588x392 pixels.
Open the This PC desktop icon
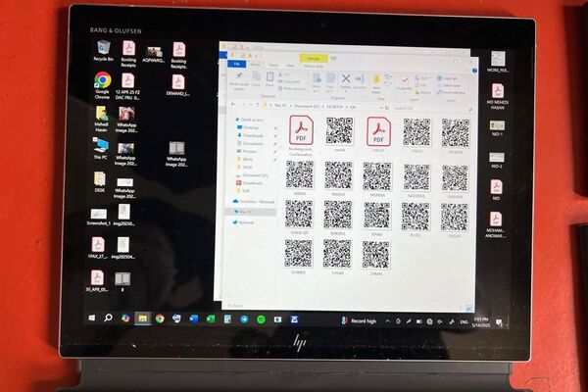pos(100,148)
